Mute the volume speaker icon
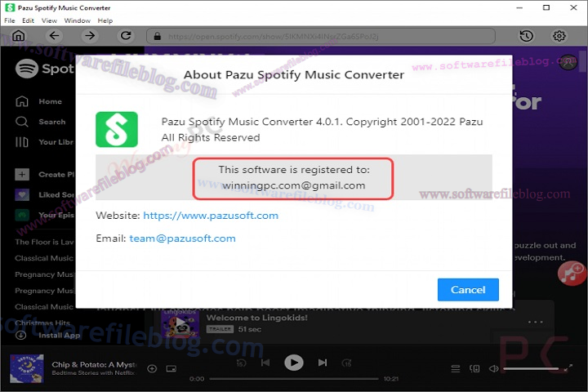The image size is (588, 392). point(493,369)
